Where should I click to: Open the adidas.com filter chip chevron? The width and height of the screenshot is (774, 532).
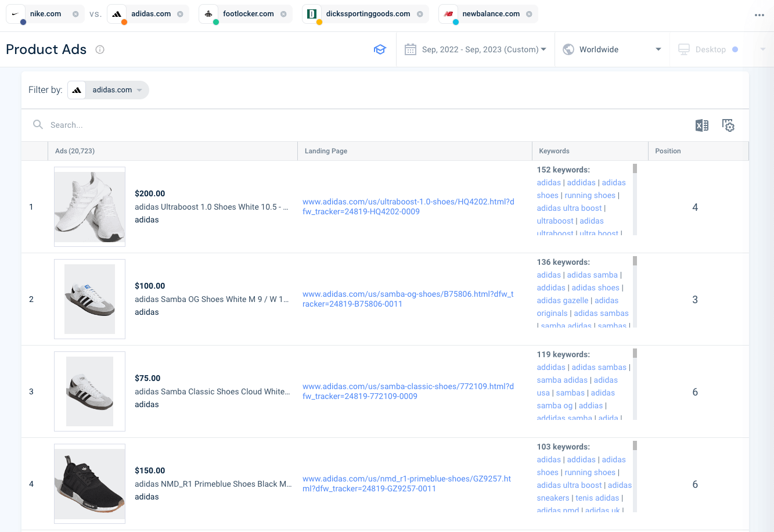pos(139,90)
